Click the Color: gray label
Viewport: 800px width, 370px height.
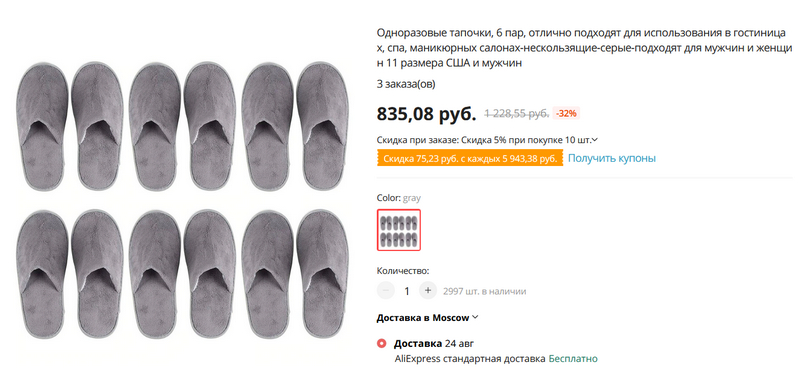point(399,198)
